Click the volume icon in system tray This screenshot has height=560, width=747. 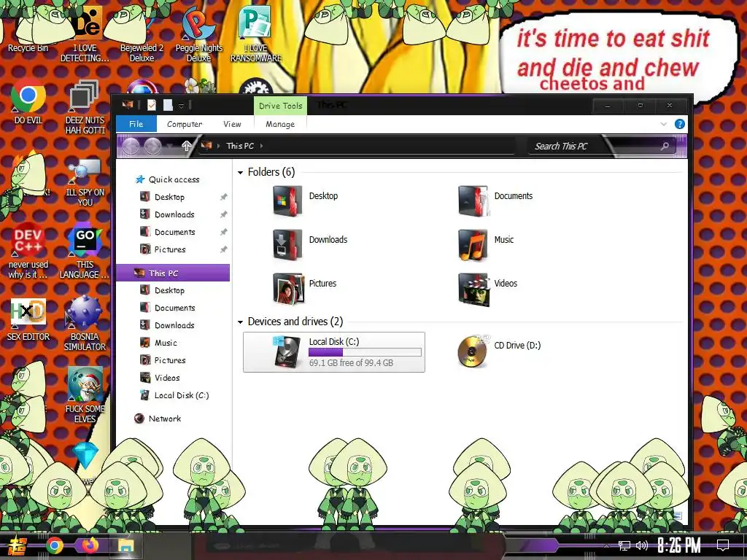[x=642, y=545]
